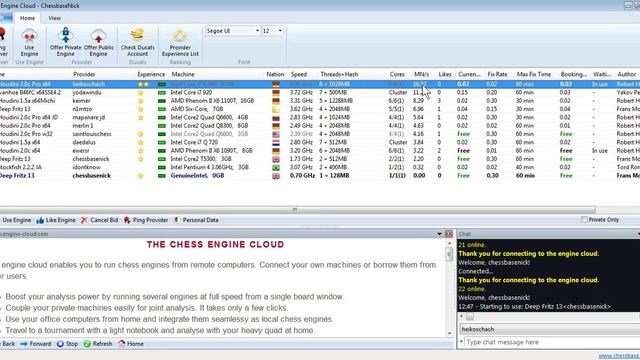Select provider idontknow row

coord(320,167)
